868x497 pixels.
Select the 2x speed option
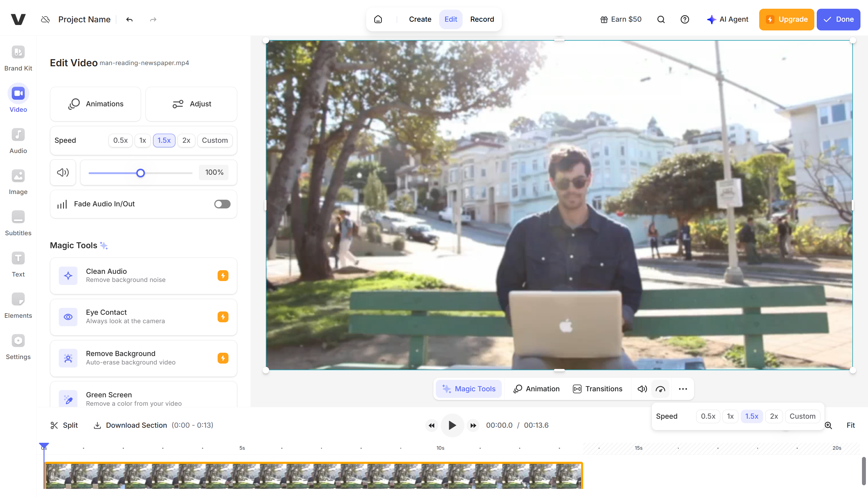[x=187, y=140]
